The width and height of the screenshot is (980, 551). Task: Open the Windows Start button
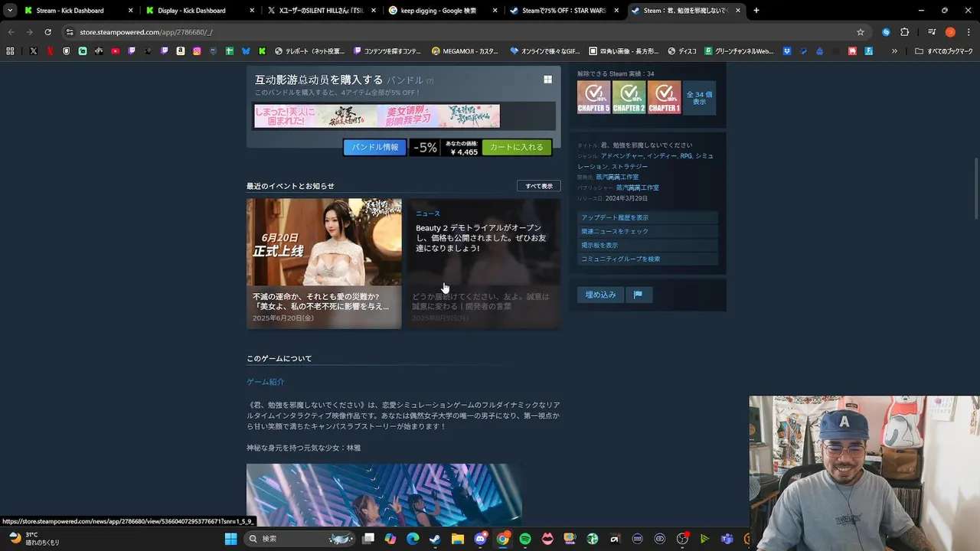pyautogui.click(x=230, y=539)
